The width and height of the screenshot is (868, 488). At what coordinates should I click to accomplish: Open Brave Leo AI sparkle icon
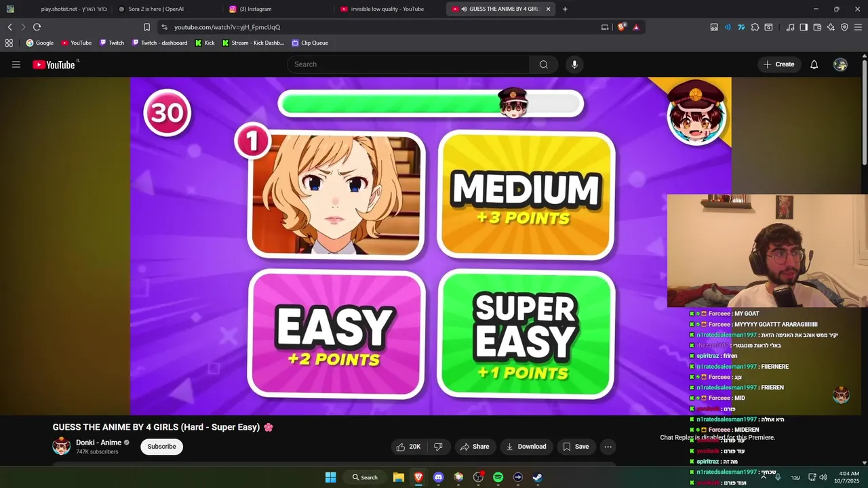[831, 27]
